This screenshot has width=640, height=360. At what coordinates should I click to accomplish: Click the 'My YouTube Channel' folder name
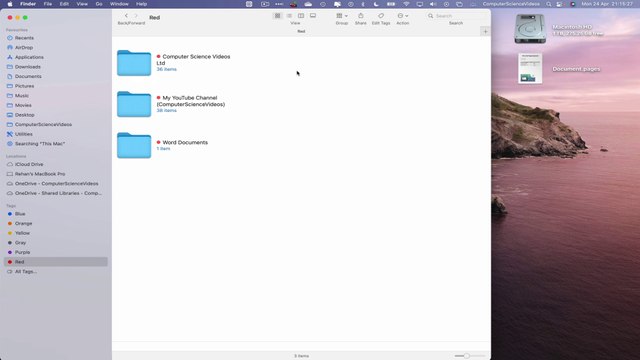pos(191,101)
